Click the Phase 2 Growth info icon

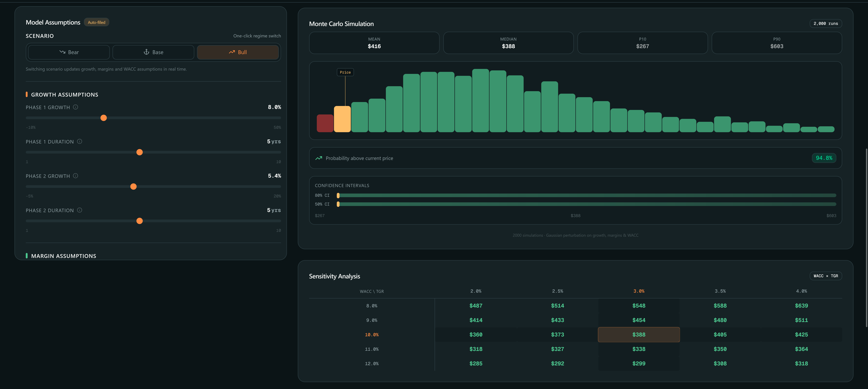(75, 176)
